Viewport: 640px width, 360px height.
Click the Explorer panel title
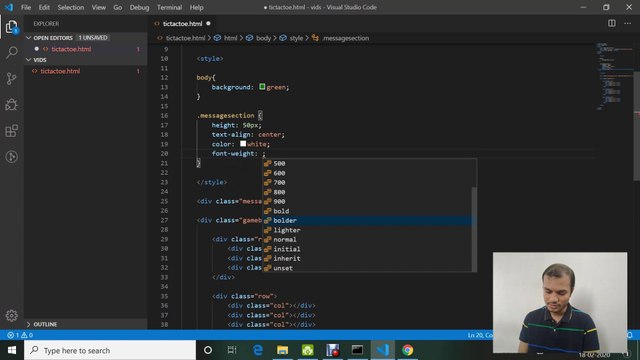pyautogui.click(x=46, y=24)
